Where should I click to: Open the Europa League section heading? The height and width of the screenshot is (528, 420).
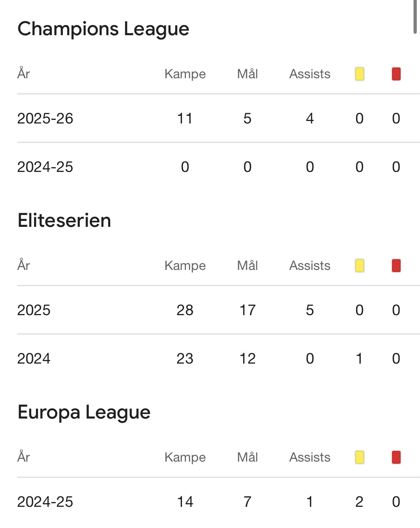tap(84, 412)
